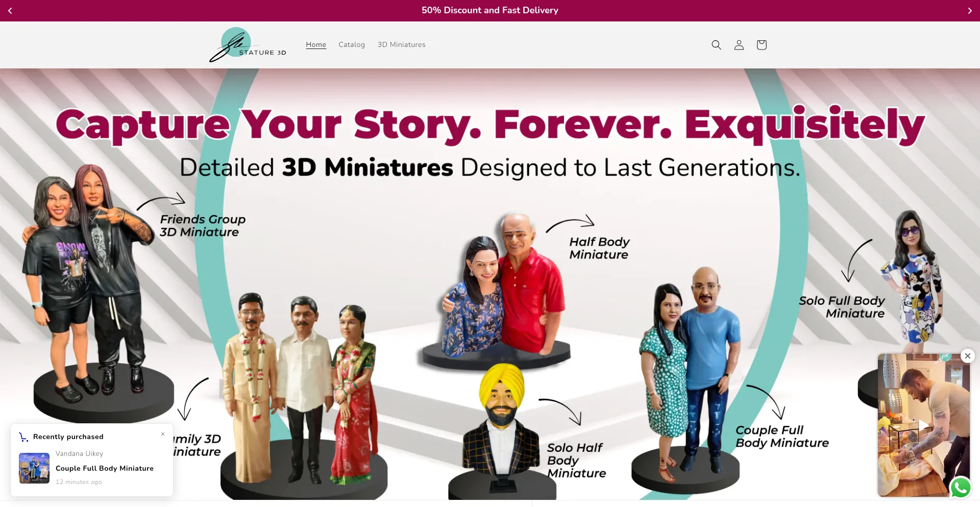The image size is (980, 507).
Task: Open Couple Full Body Miniature product link
Action: [105, 468]
